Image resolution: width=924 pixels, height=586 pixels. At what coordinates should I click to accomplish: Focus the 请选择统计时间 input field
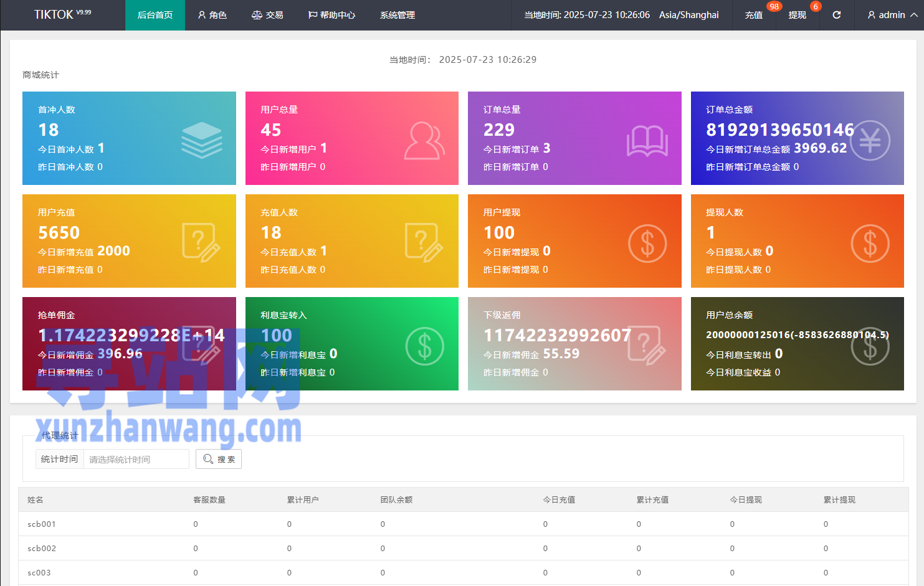[136, 459]
